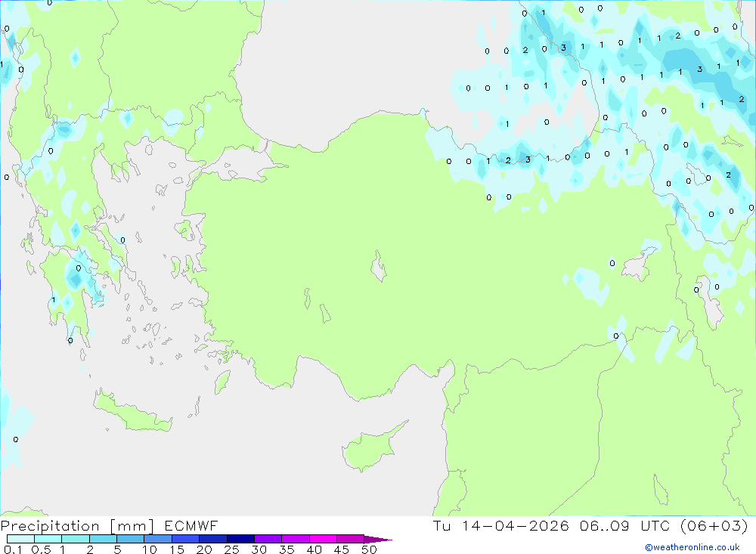This screenshot has width=756, height=554.
Task: Click the '0.1' legend scale label
Action: [x=13, y=549]
